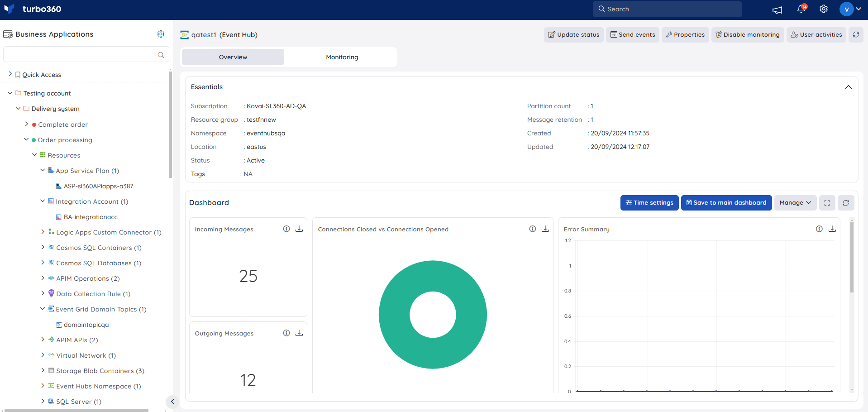Open the Properties button
Viewport: 868px width, 412px height.
click(x=685, y=35)
